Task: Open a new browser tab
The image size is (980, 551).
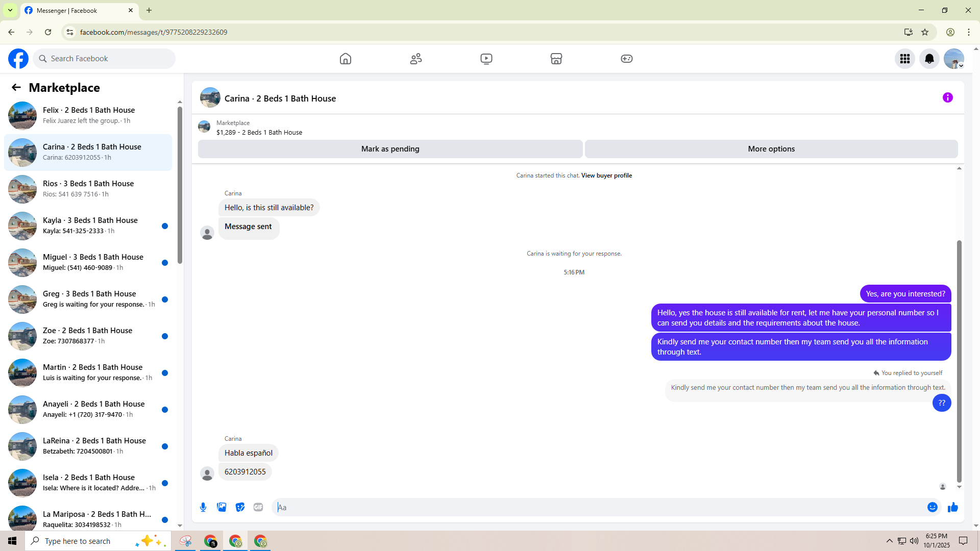Action: pyautogui.click(x=149, y=10)
